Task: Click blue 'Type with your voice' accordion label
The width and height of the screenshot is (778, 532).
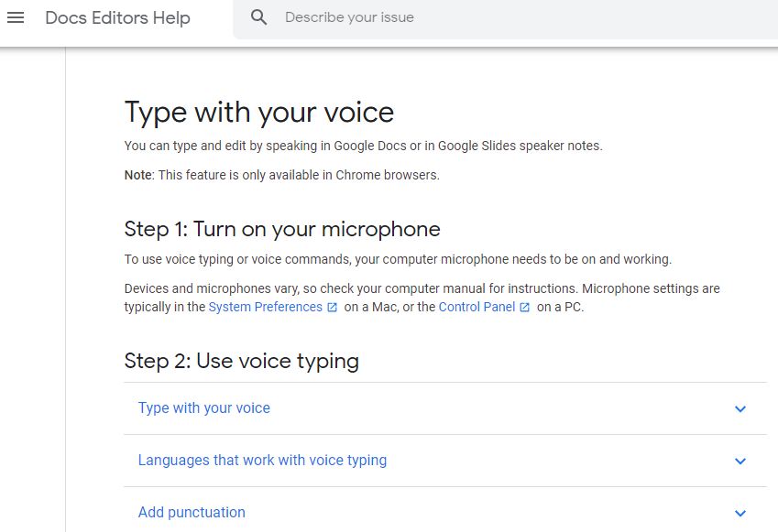Action: [x=203, y=408]
